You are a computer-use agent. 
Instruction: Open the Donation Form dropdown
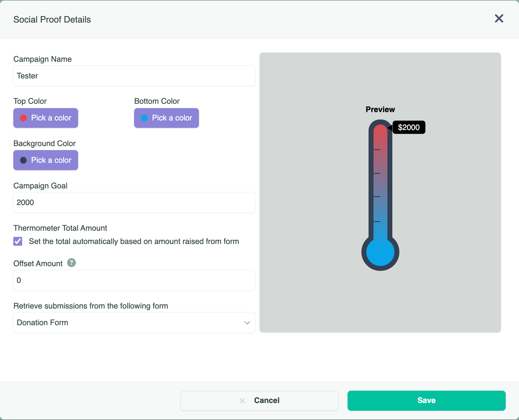[134, 322]
